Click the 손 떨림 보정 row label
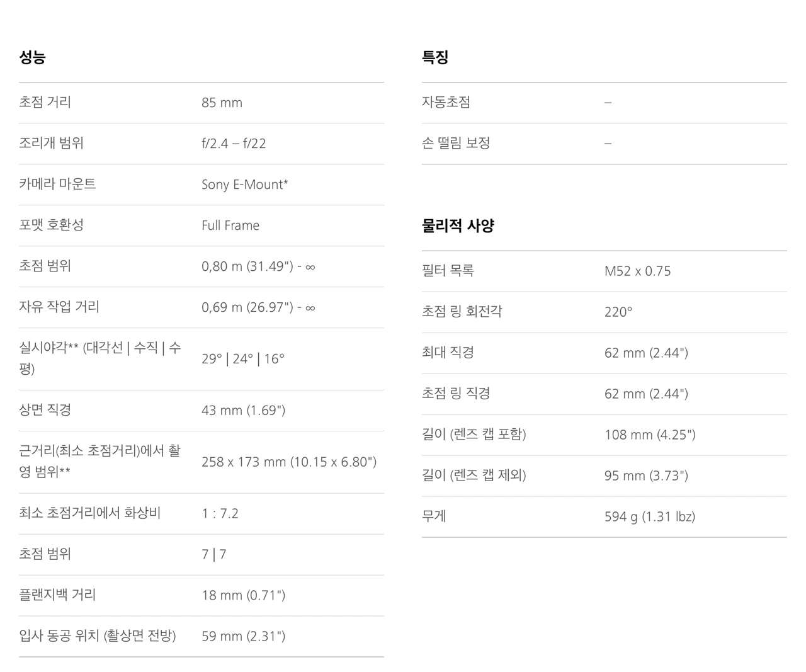 [x=456, y=143]
